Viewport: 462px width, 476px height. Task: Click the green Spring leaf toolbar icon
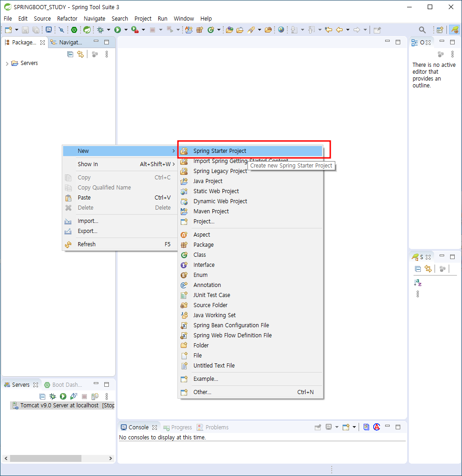[x=87, y=30]
